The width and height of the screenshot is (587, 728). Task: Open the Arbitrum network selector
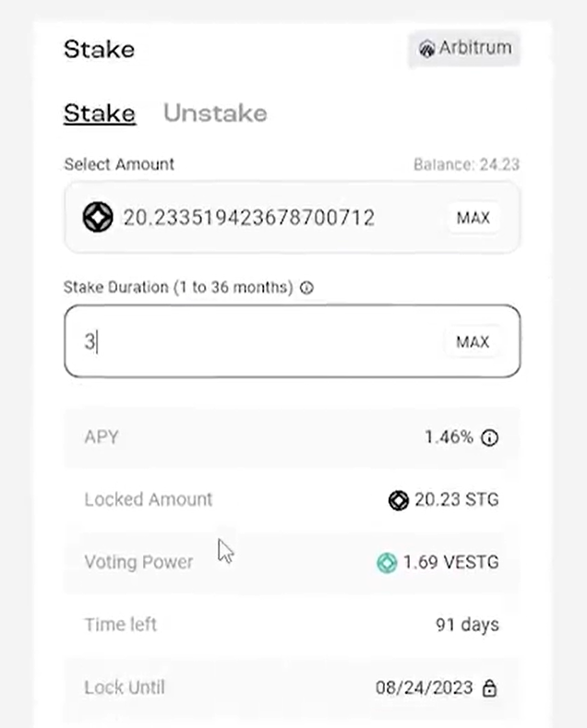pos(464,48)
